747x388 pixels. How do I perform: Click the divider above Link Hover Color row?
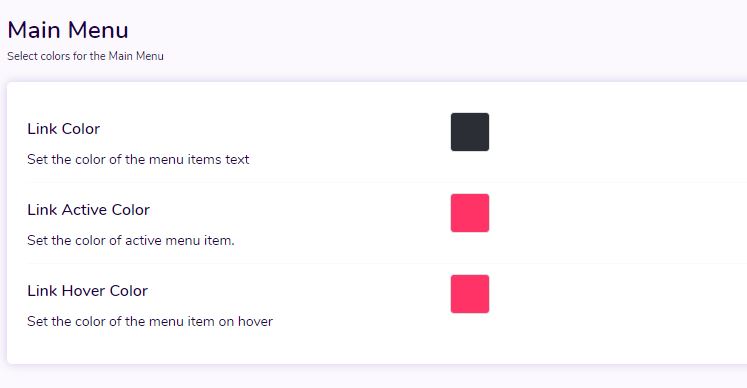pyautogui.click(x=387, y=263)
